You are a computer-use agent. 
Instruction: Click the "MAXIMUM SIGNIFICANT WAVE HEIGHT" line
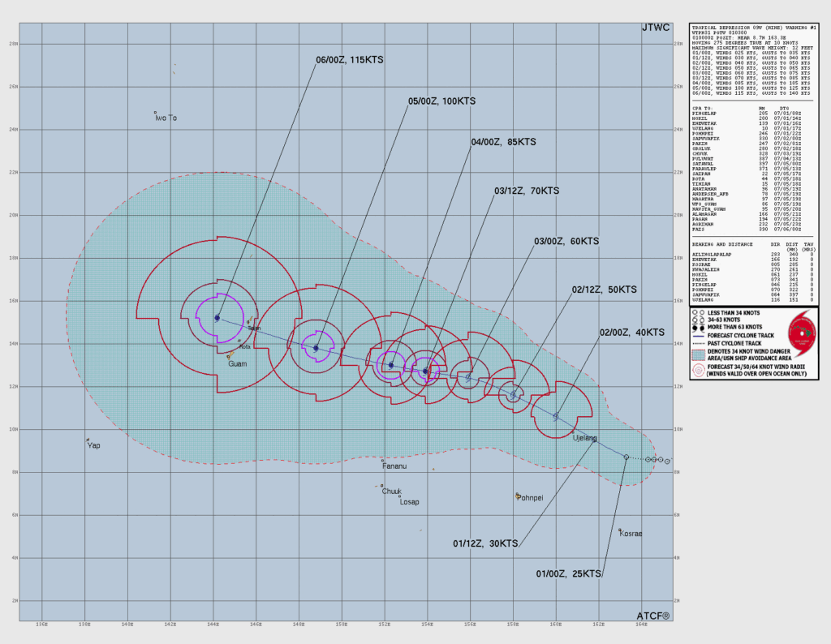(x=752, y=48)
